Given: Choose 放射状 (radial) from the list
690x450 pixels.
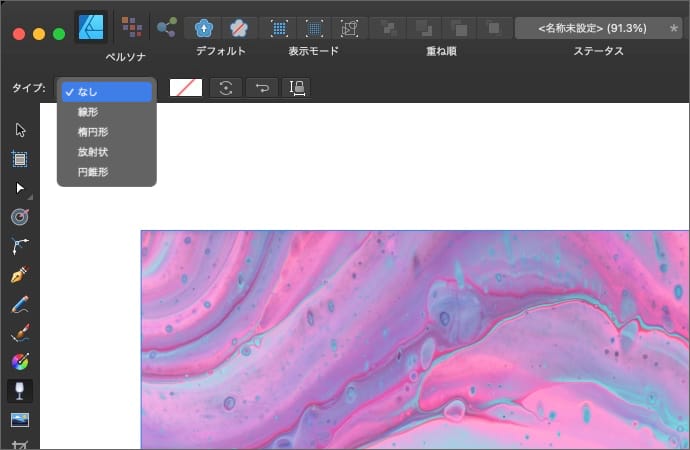Looking at the screenshot, I should click(x=92, y=152).
